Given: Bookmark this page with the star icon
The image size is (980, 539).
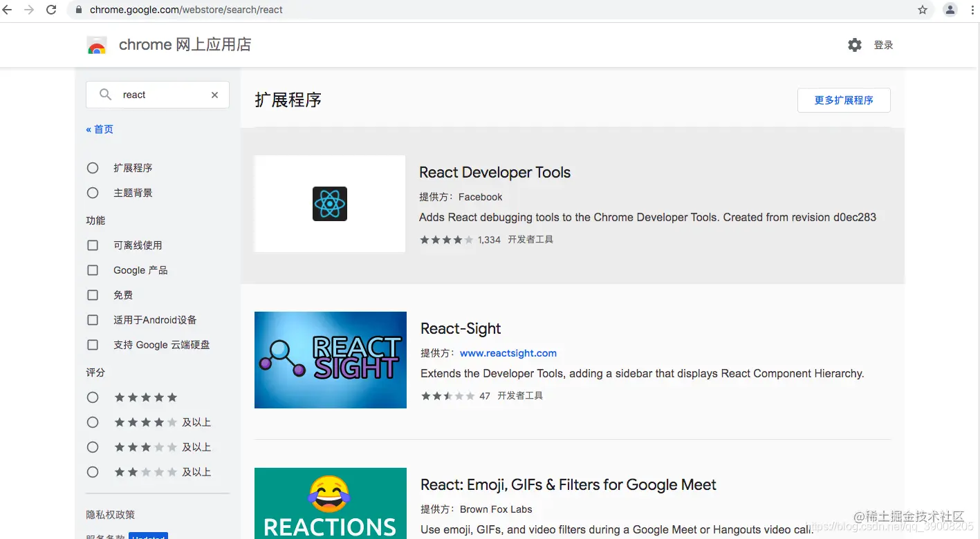Looking at the screenshot, I should tap(922, 10).
